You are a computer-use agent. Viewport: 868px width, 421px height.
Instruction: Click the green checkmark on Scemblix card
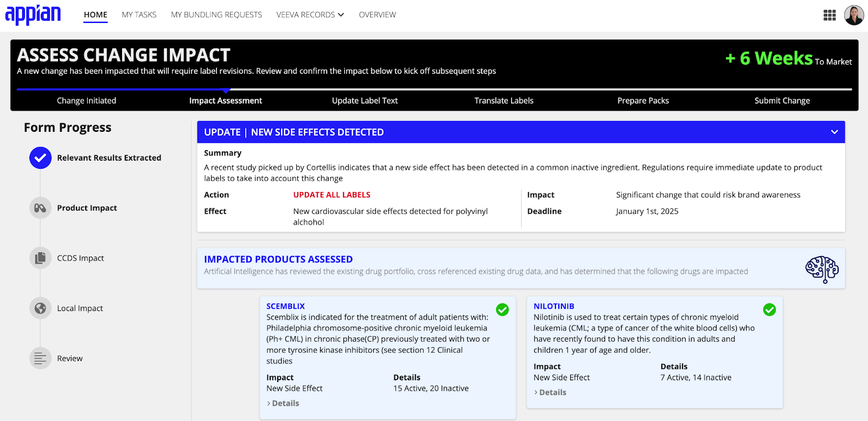pyautogui.click(x=502, y=310)
